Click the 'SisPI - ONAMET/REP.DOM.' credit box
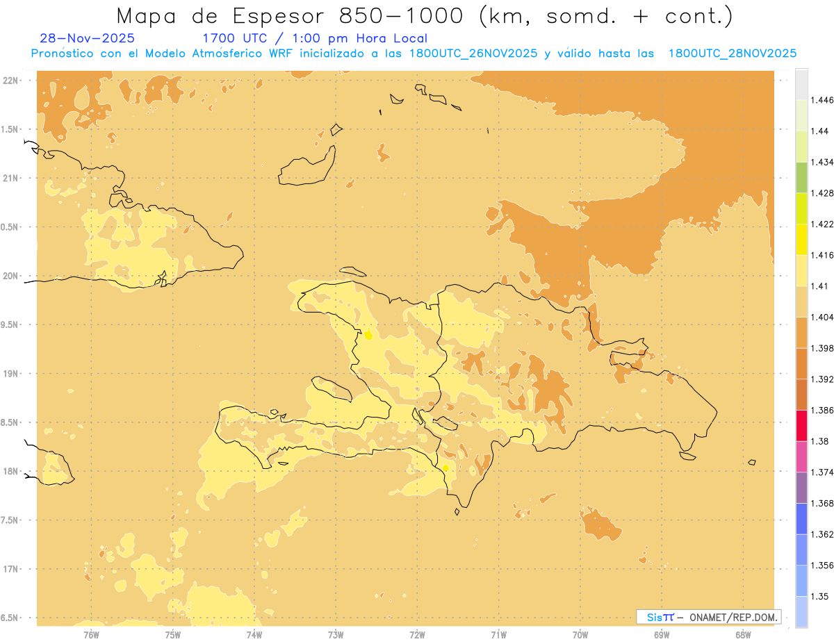Screen dimensions: 834x644 point(709,617)
